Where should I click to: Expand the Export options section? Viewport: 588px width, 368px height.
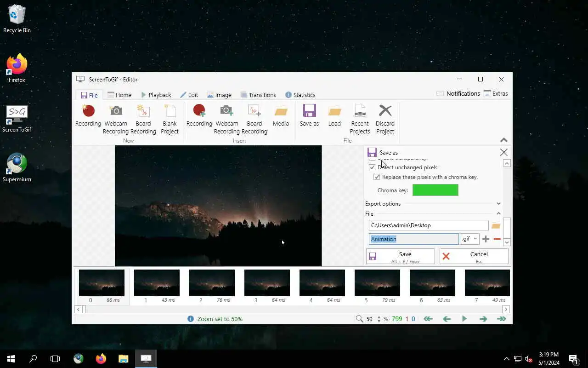pos(498,204)
